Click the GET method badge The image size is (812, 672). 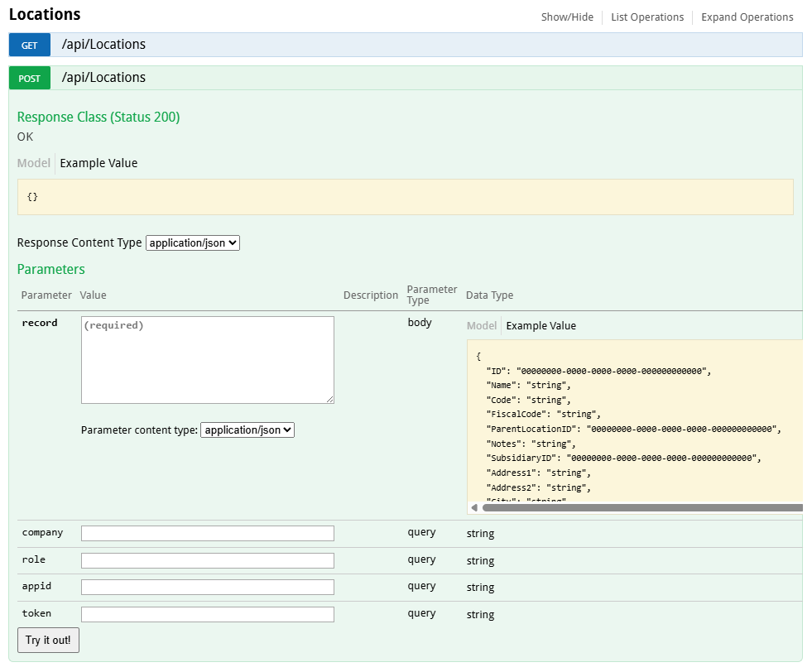[30, 46]
